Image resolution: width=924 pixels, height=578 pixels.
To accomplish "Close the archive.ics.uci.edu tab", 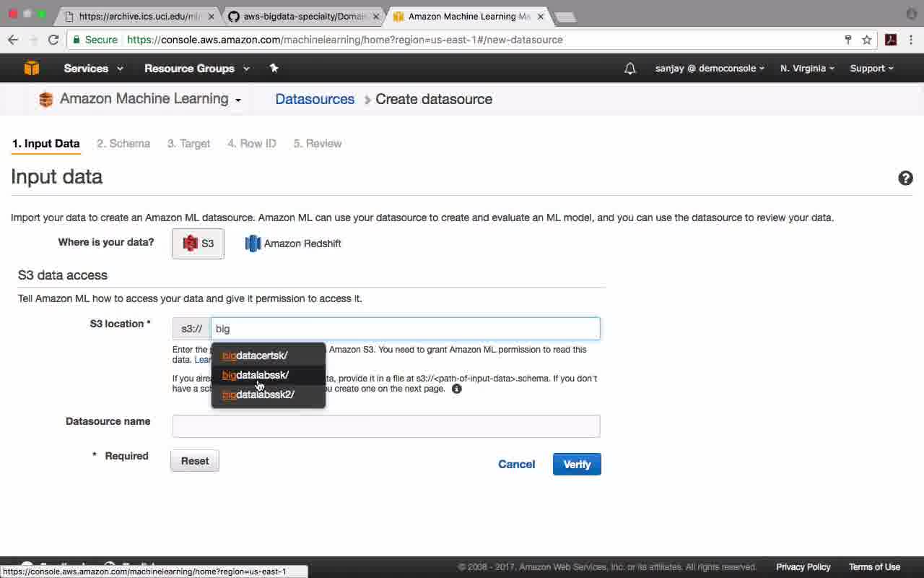I will [x=212, y=16].
